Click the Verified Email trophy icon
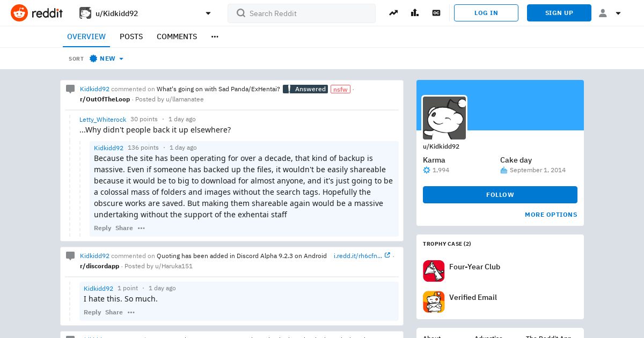 pyautogui.click(x=434, y=302)
